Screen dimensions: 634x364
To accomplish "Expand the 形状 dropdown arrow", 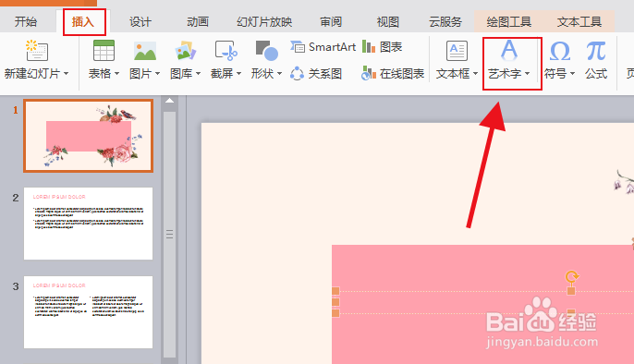I will click(x=279, y=74).
